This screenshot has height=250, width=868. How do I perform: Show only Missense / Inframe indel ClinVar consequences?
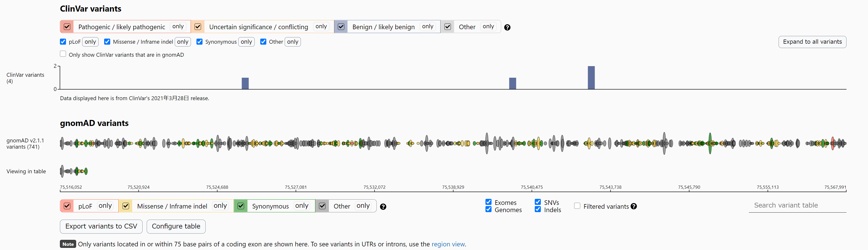pos(183,42)
